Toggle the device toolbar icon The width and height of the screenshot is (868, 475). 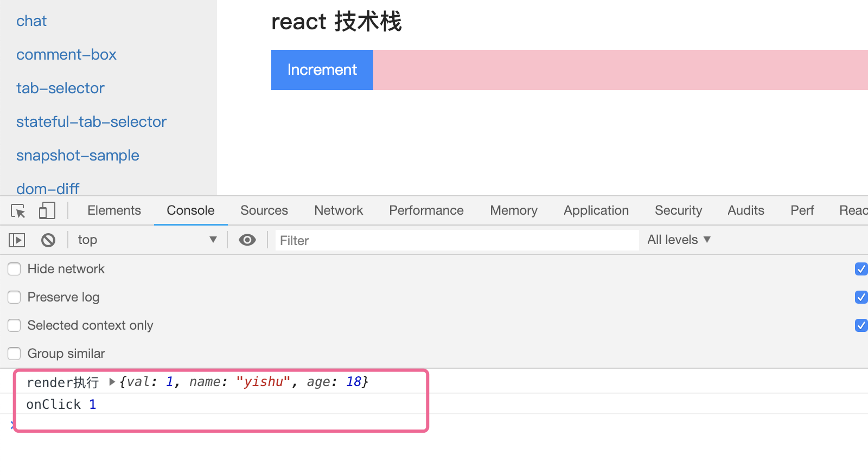(x=47, y=210)
